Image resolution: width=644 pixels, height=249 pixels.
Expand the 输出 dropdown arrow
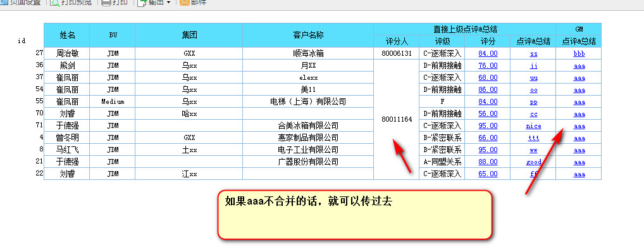click(x=168, y=3)
